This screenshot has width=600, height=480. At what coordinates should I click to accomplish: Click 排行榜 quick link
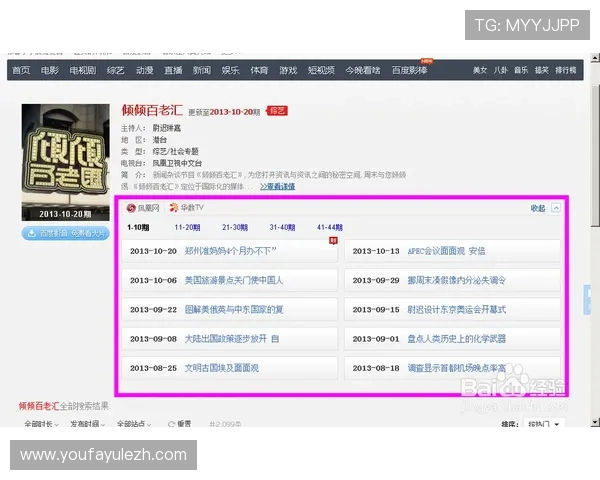point(566,70)
